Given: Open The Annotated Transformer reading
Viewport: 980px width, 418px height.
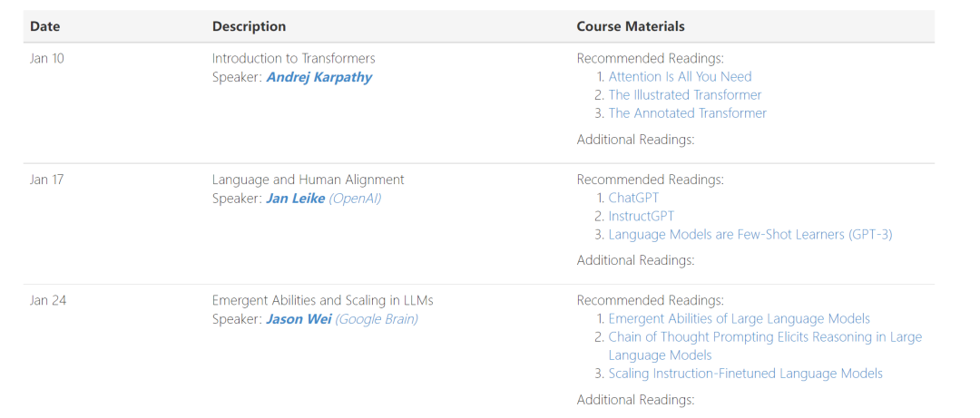Looking at the screenshot, I should pyautogui.click(x=688, y=113).
